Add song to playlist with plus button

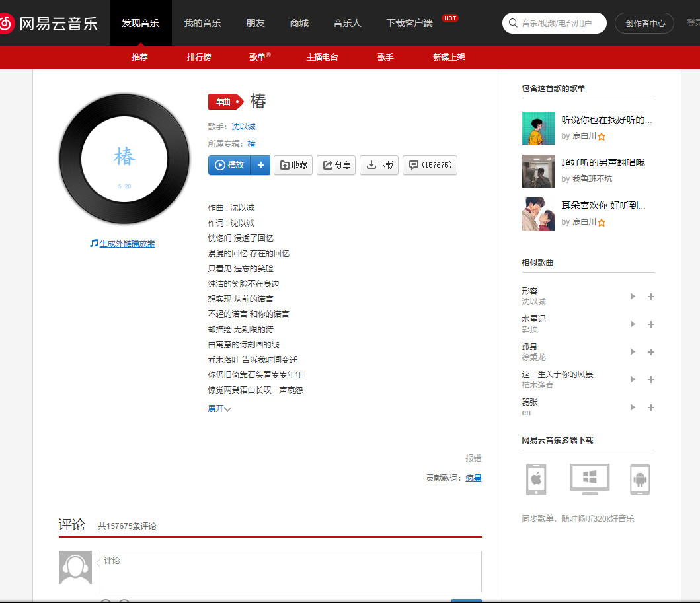pos(260,165)
